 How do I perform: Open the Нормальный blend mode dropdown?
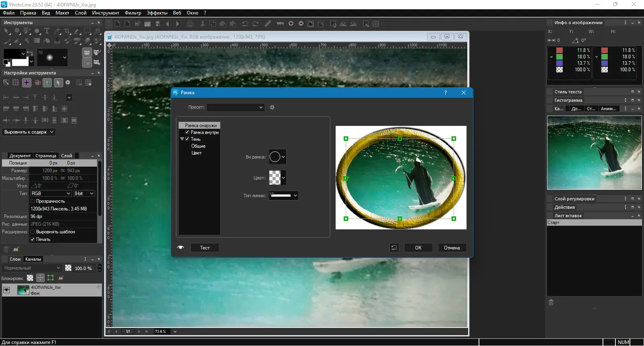(32, 268)
